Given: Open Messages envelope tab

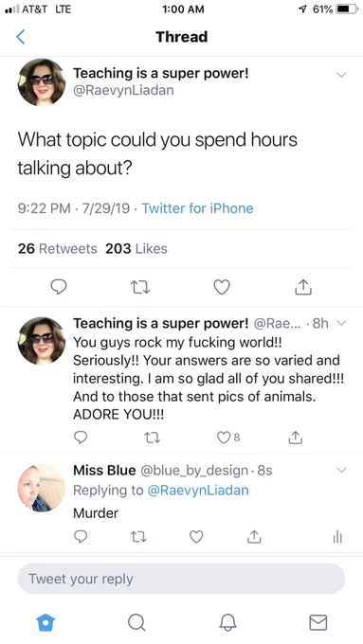Looking at the screenshot, I should pyautogui.click(x=318, y=622).
